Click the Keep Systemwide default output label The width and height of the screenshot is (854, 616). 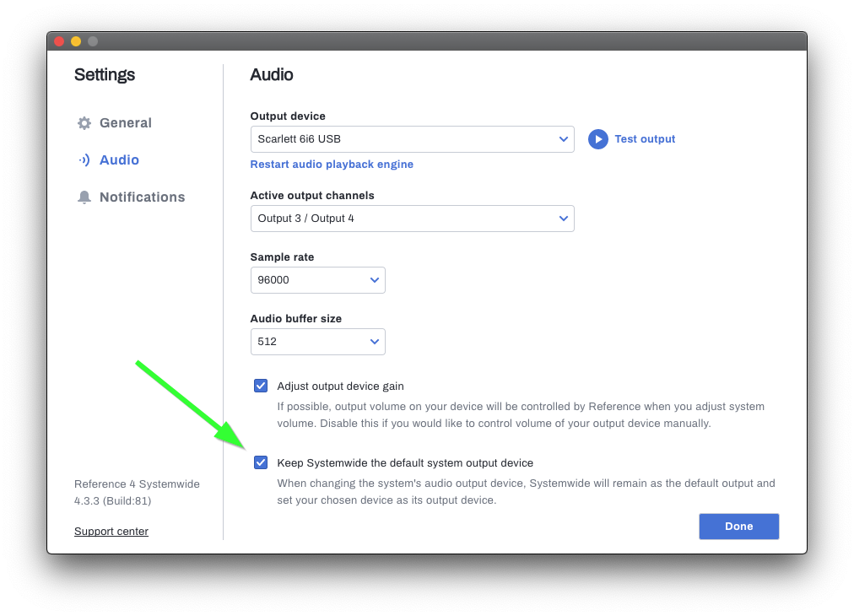(405, 463)
